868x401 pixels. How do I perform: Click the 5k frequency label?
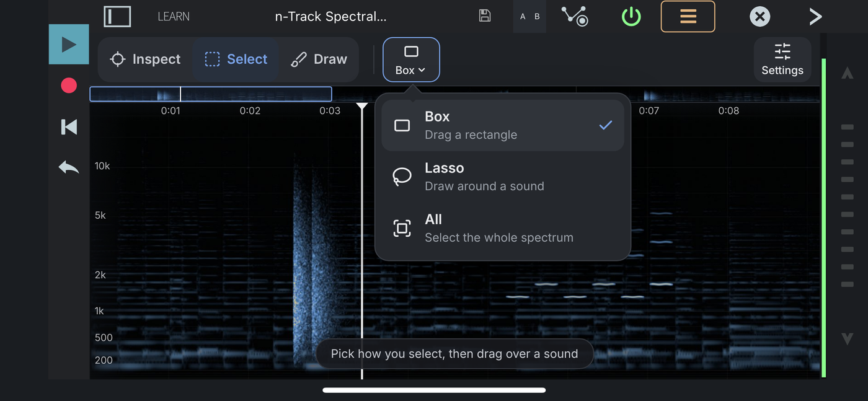(x=100, y=216)
